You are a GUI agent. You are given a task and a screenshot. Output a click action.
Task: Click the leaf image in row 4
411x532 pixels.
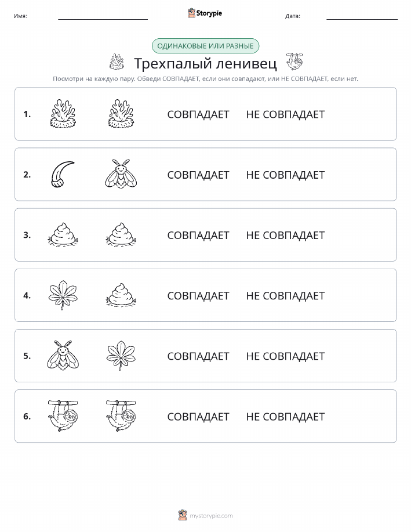[63, 295]
